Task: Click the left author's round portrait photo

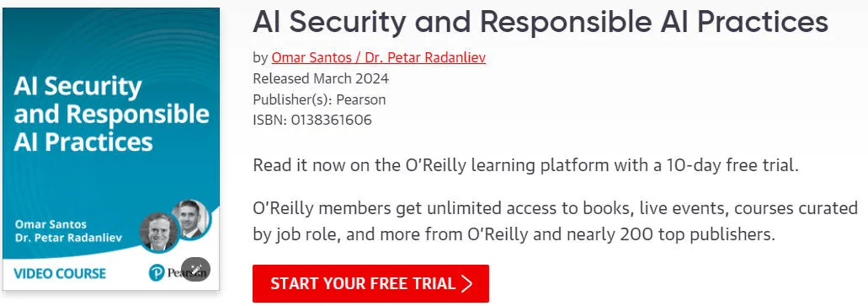Action: [x=158, y=232]
